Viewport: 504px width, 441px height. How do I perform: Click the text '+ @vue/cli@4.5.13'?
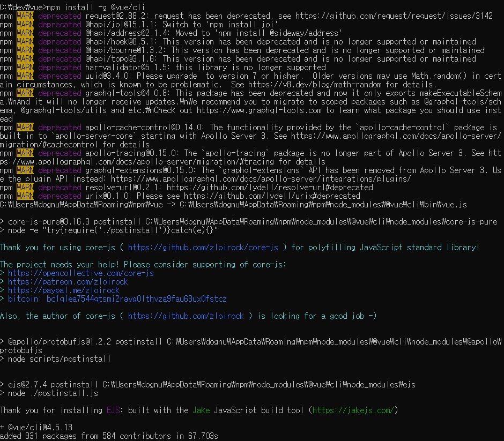point(36,427)
